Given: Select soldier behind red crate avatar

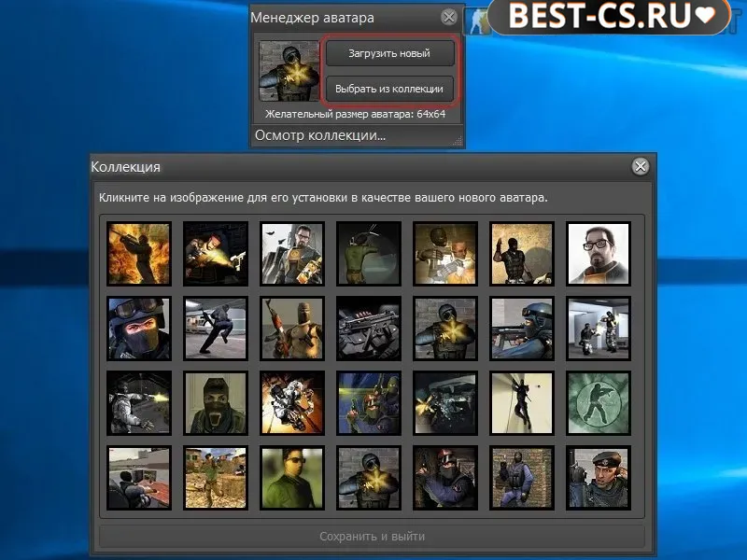Looking at the screenshot, I should tap(138, 478).
